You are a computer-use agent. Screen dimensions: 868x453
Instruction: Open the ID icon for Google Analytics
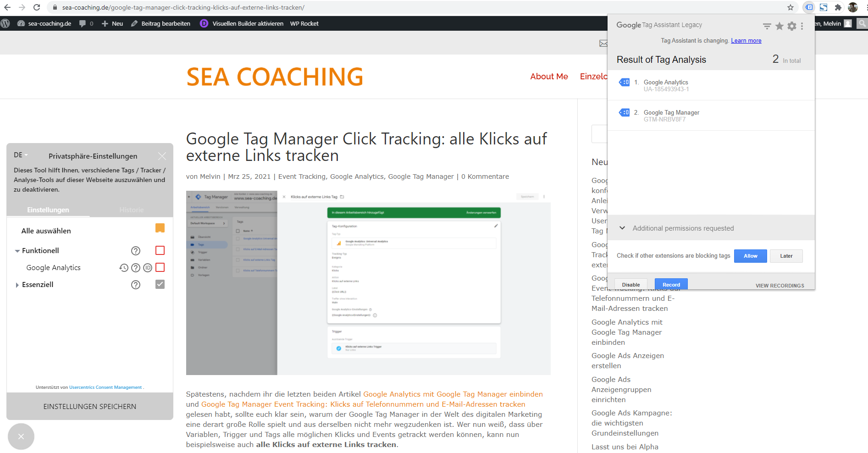click(148, 268)
